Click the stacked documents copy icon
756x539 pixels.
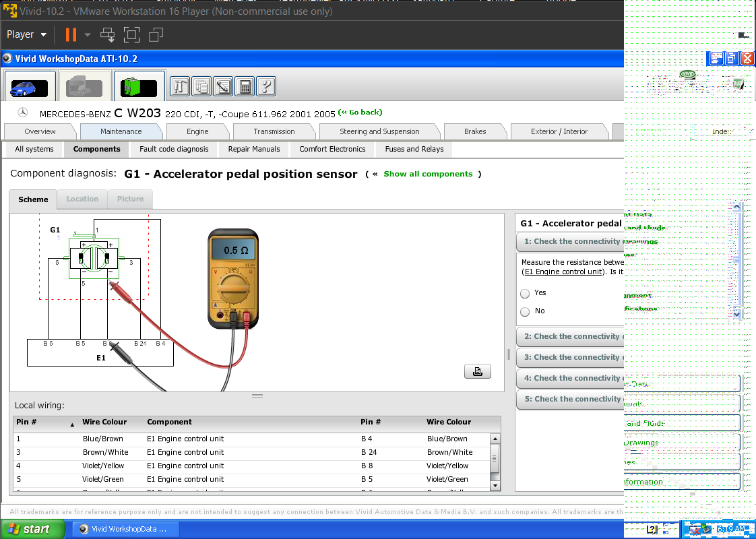point(201,87)
